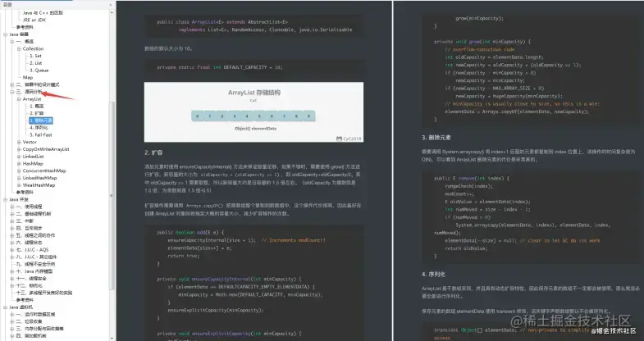Expand the LinkedHashMap node

click(x=19, y=178)
